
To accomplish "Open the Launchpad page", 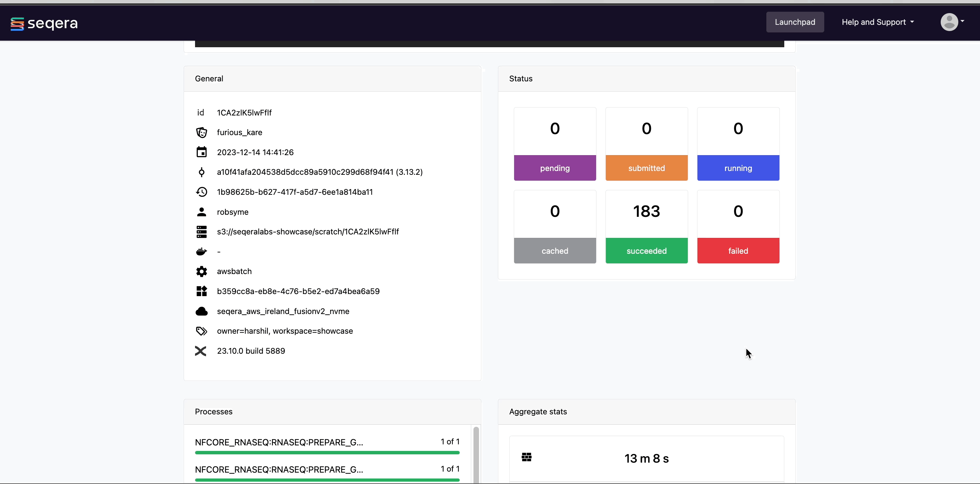I will click(795, 22).
